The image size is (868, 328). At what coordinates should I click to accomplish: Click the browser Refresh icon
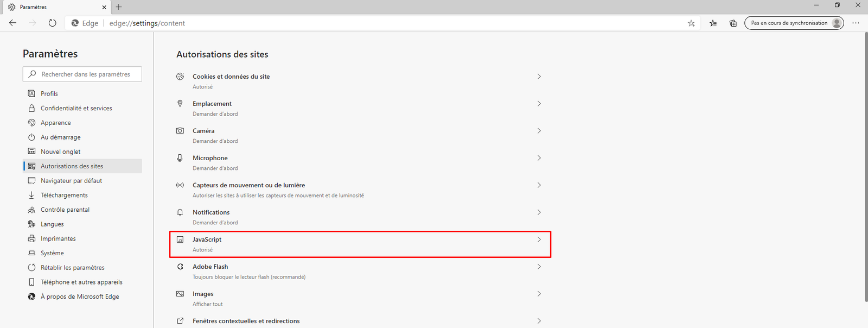pos(52,23)
